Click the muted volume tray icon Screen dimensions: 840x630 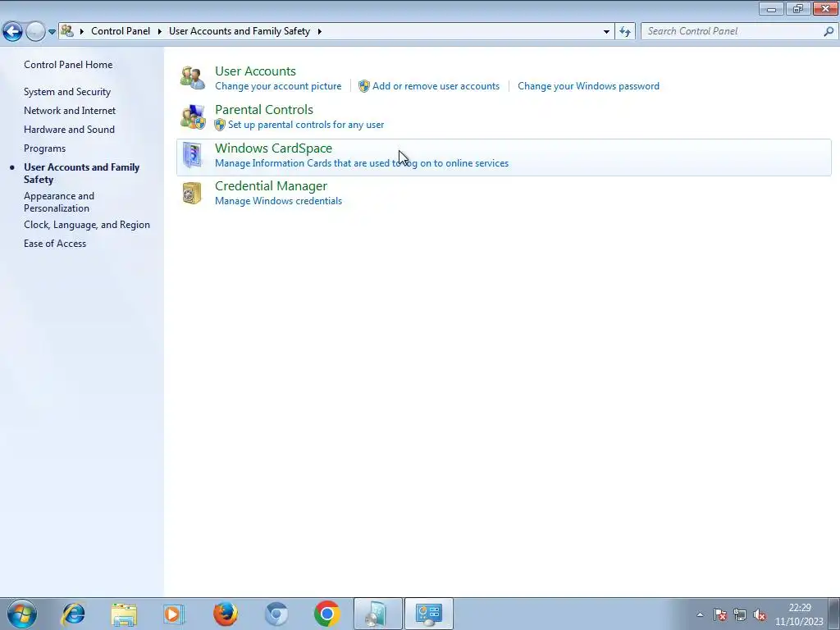click(x=759, y=615)
